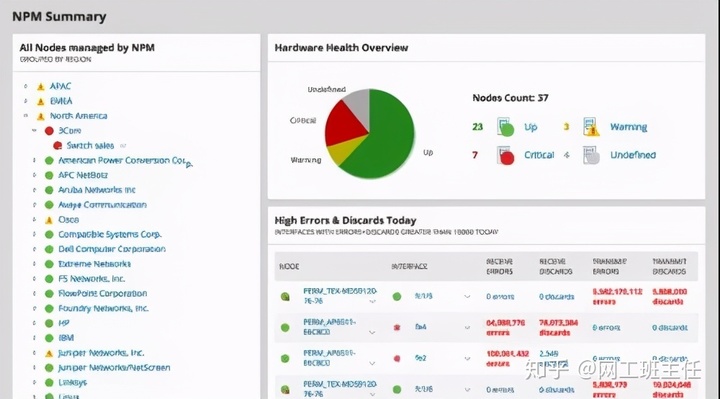This screenshot has width=720, height=399.
Task: Expand the APAC region group
Action: (x=26, y=86)
